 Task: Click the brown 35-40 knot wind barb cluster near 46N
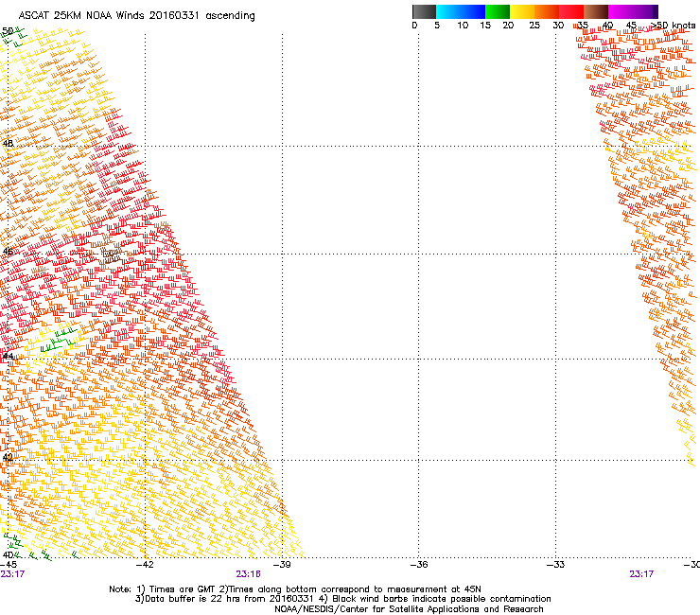pyautogui.click(x=109, y=252)
